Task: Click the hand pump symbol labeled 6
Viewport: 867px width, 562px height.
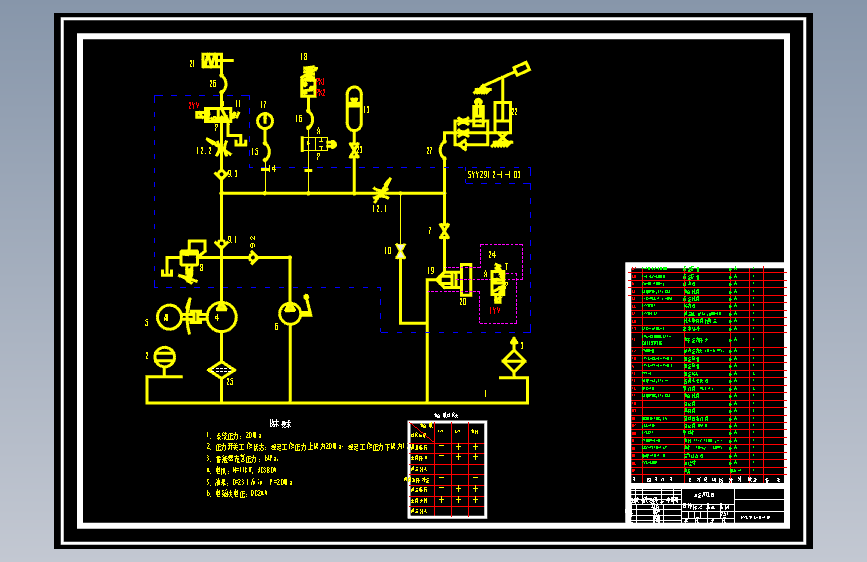Action: (290, 314)
